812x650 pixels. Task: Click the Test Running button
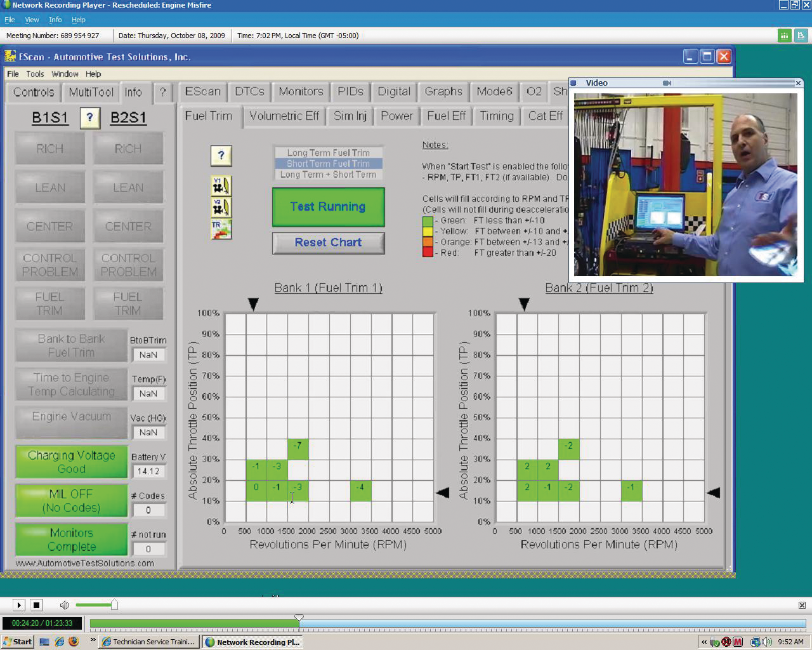click(328, 207)
